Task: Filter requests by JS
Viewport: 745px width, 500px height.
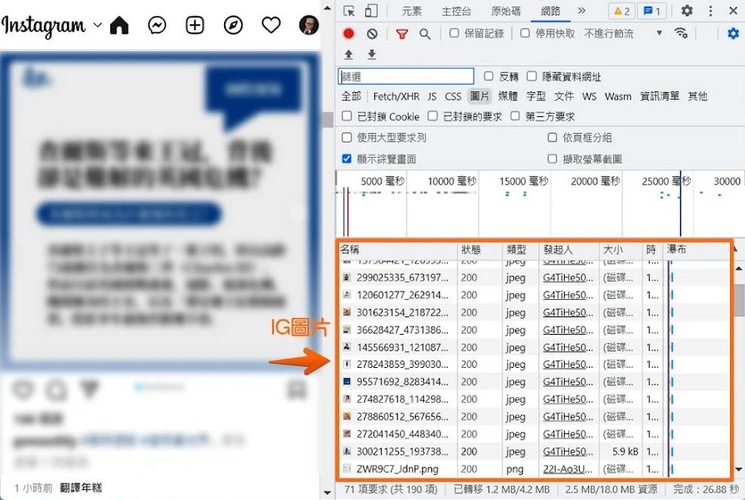Action: tap(432, 96)
